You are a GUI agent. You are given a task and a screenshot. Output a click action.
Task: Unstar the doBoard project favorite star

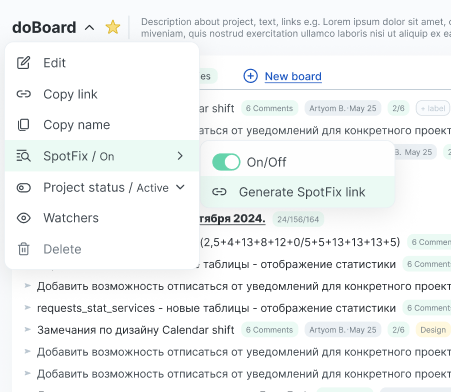(x=113, y=27)
